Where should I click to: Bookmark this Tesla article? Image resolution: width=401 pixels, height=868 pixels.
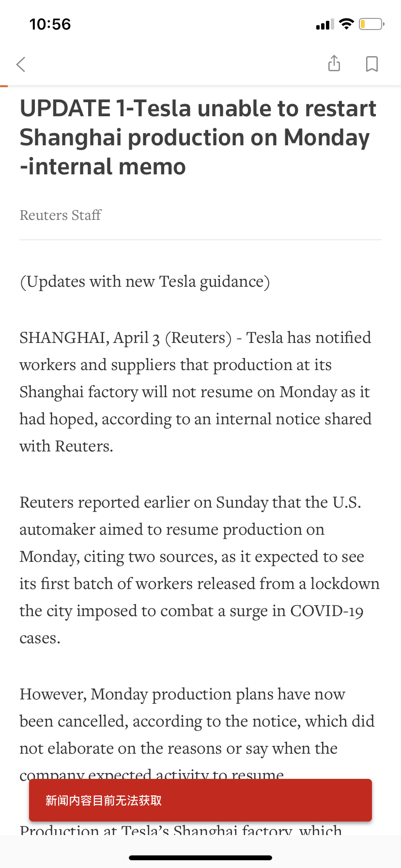coord(371,63)
